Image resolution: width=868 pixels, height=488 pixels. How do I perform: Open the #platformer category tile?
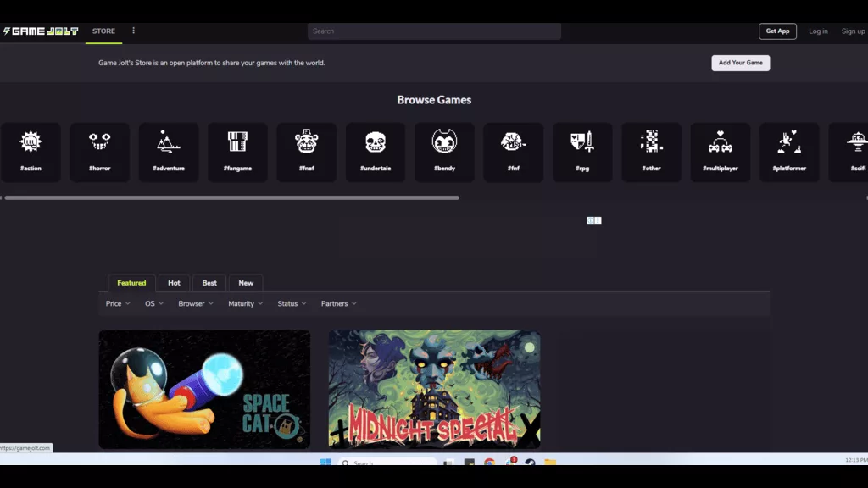(x=789, y=152)
